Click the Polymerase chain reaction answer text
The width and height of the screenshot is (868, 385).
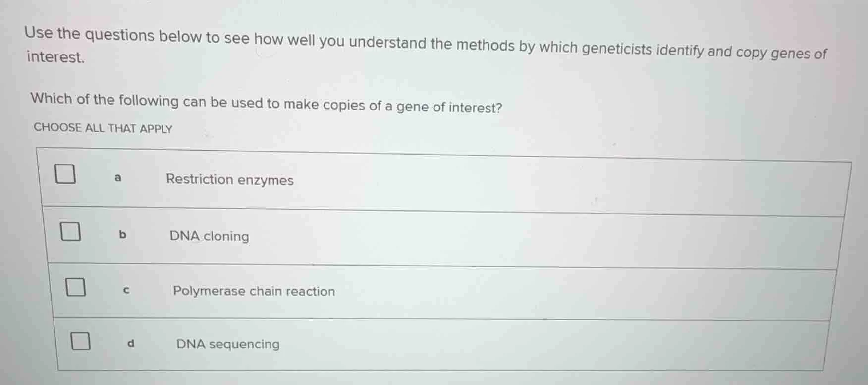click(254, 291)
